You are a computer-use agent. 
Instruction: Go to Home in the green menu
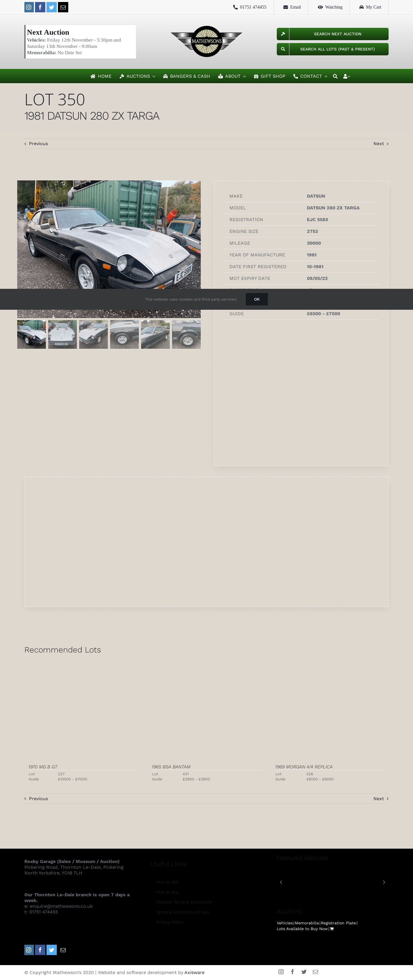pos(101,76)
